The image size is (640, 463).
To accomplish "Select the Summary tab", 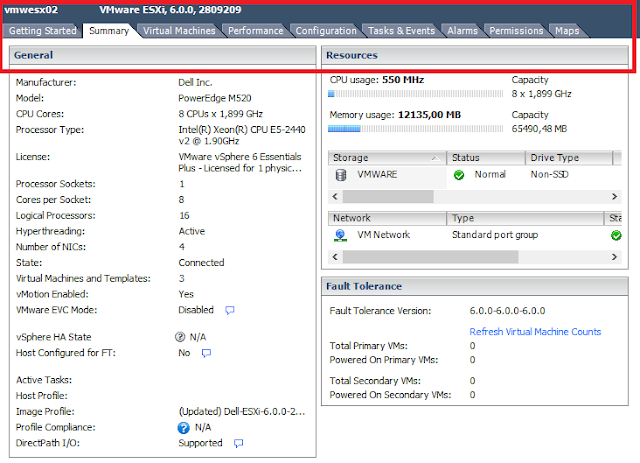I will click(109, 31).
